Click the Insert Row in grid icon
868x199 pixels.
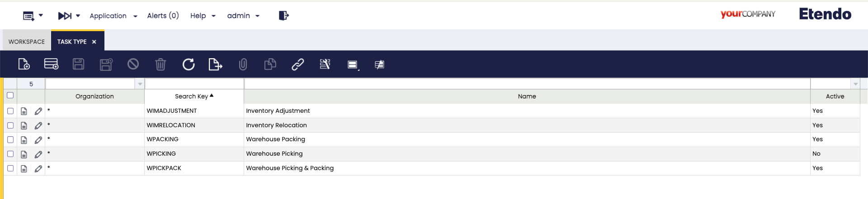[51, 65]
